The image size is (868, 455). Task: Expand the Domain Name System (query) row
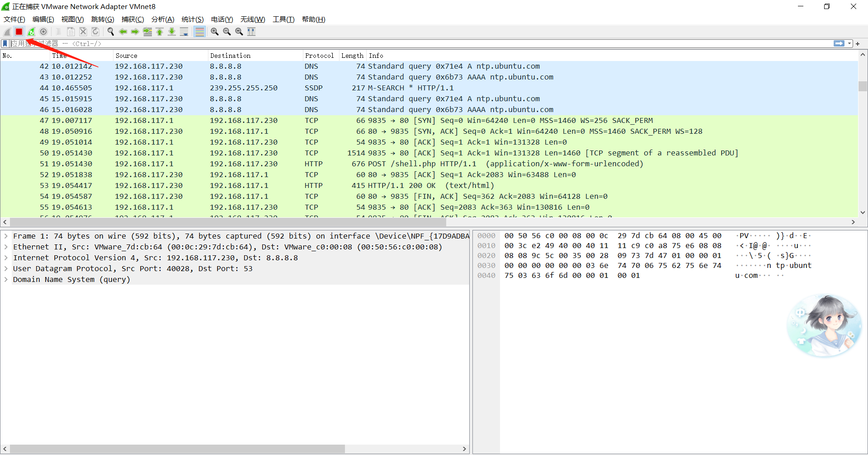(x=6, y=280)
